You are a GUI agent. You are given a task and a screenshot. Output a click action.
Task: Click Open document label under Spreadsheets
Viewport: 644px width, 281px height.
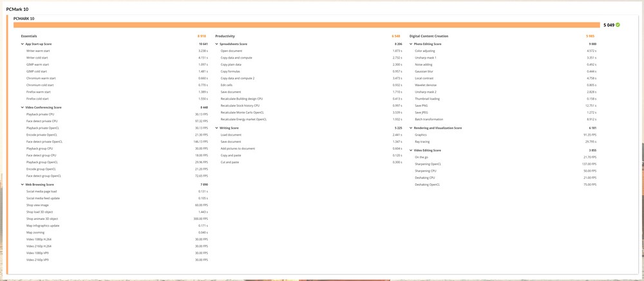pyautogui.click(x=231, y=51)
